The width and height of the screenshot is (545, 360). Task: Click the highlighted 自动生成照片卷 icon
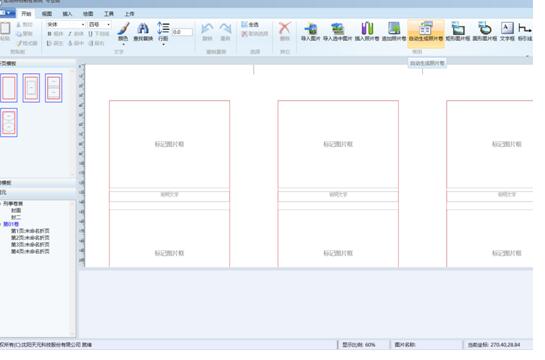(426, 32)
